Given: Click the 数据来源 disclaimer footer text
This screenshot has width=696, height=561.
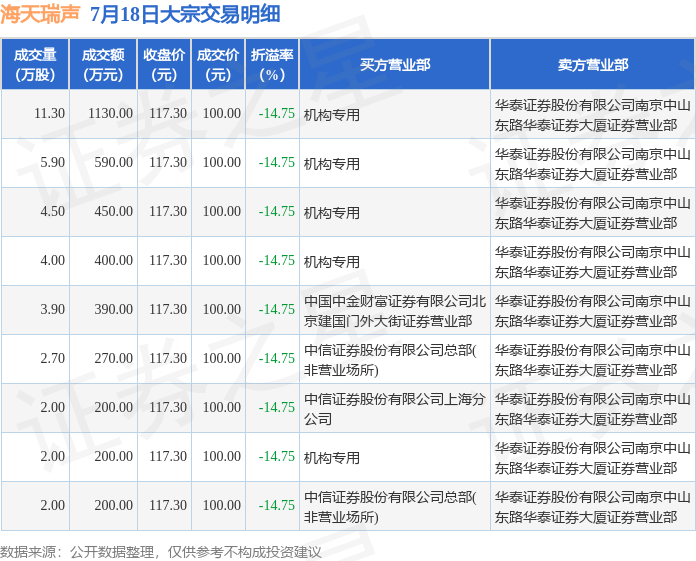Looking at the screenshot, I should coord(161,552).
